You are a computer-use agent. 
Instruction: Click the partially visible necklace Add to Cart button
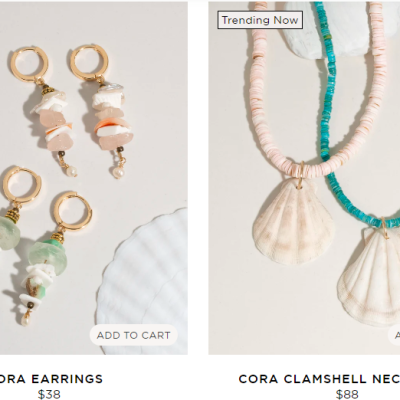click(x=394, y=335)
